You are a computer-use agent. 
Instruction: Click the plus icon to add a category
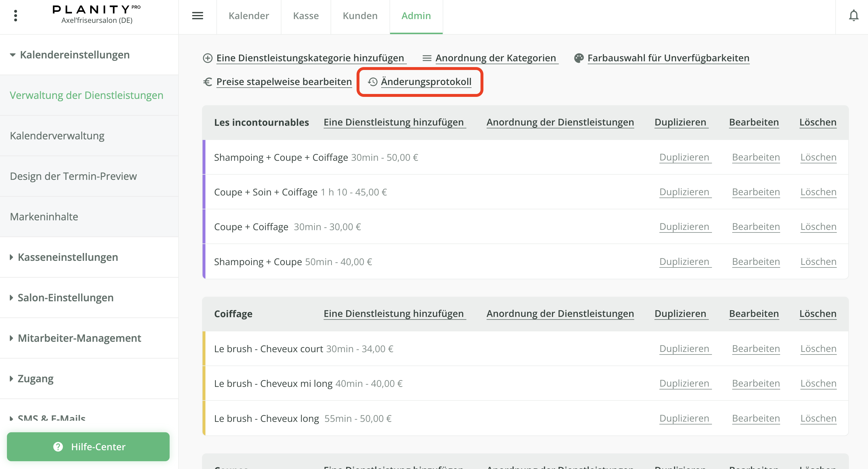tap(207, 58)
